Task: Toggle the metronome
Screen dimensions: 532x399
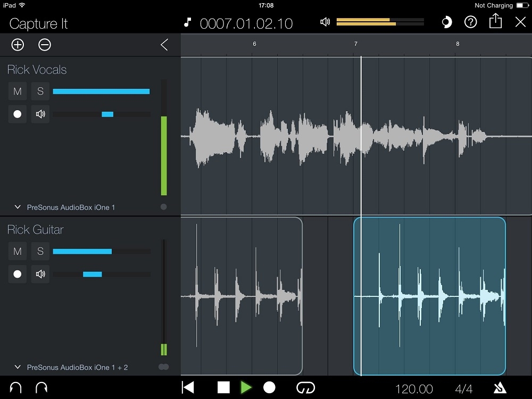Action: [500, 387]
